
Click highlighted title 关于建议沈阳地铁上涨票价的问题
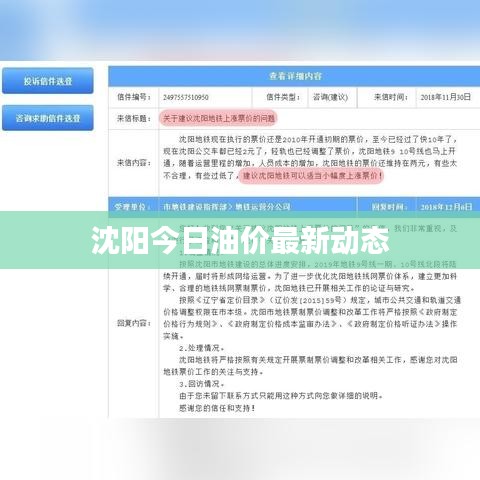pos(218,118)
